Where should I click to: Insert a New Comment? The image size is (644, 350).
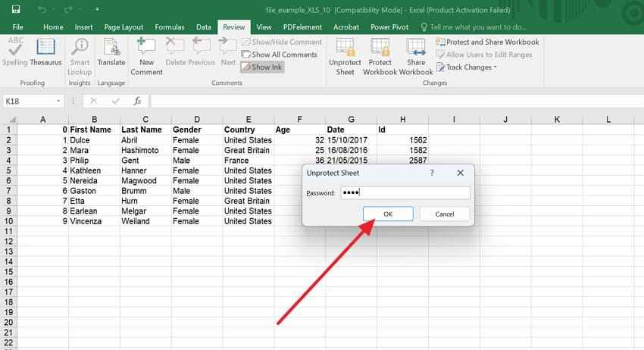[147, 56]
